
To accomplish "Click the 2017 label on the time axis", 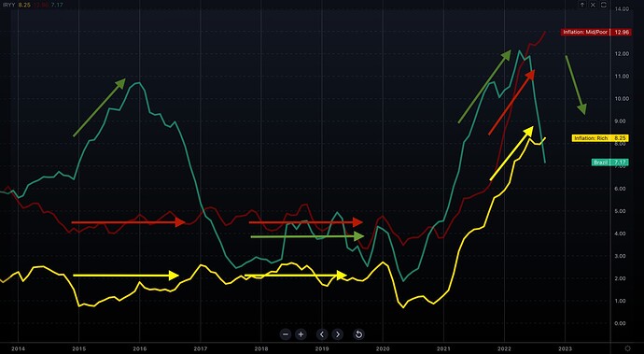I will tap(201, 348).
